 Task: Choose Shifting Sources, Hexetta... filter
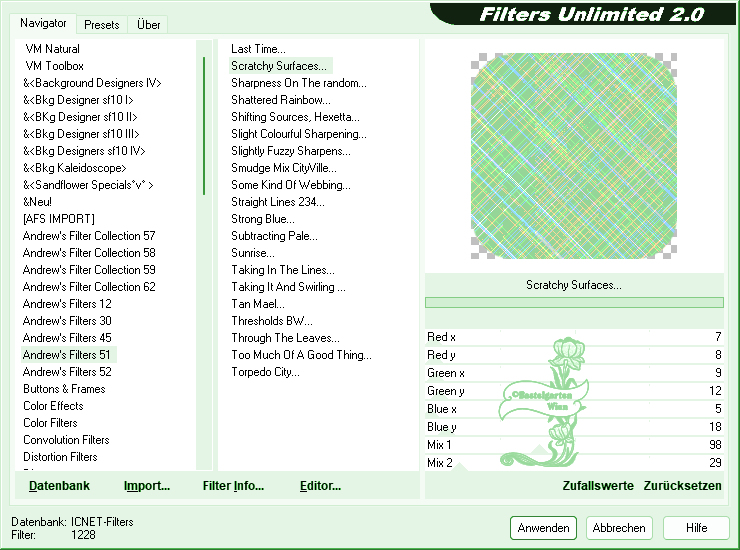(x=295, y=117)
